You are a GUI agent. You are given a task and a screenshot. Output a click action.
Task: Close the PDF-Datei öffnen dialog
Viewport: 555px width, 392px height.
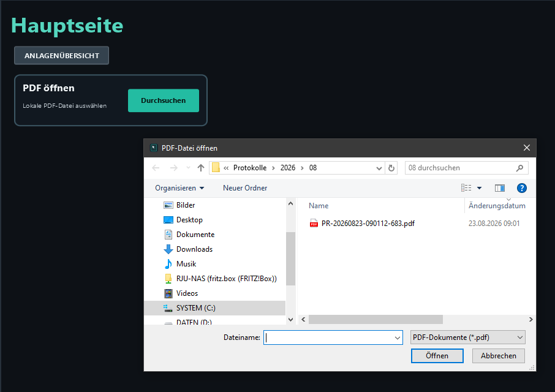[527, 148]
